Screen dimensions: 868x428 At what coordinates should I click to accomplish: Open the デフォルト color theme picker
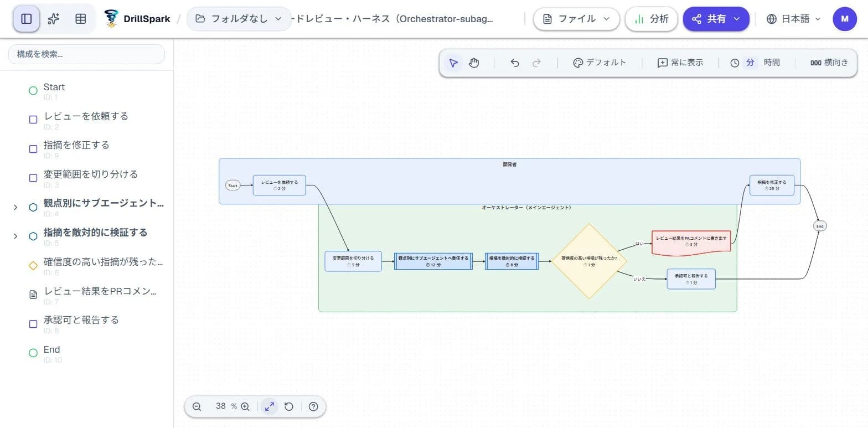(600, 63)
